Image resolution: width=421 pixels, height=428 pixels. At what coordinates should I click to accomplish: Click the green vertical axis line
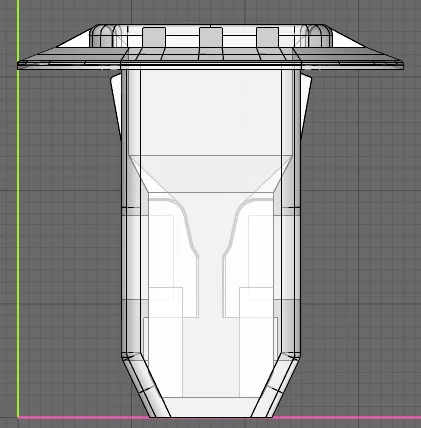pos(18,213)
